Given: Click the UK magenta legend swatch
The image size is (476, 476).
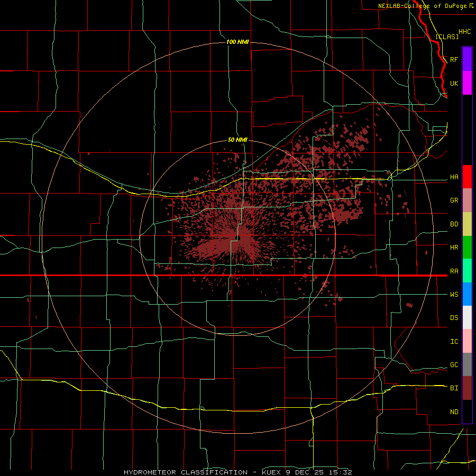Looking at the screenshot, I should 467,83.
